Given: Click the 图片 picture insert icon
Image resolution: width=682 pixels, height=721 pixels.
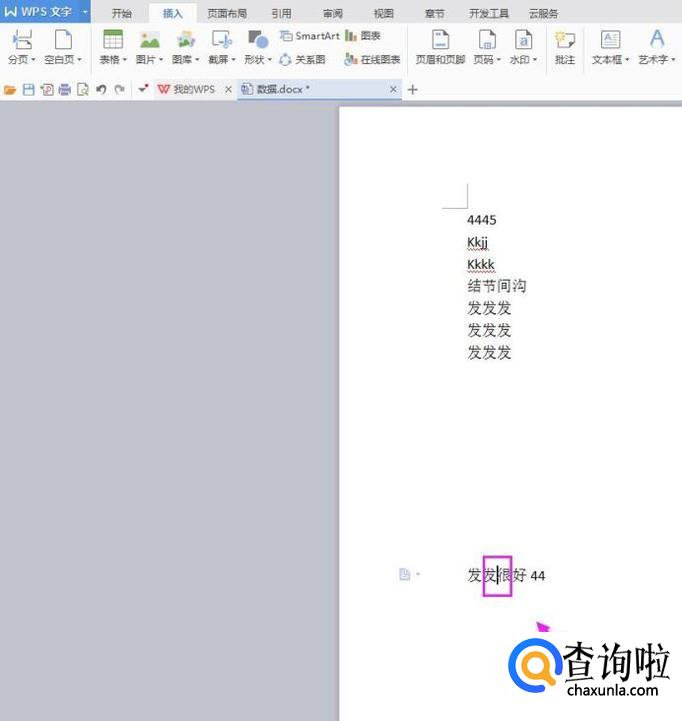Looking at the screenshot, I should [149, 40].
